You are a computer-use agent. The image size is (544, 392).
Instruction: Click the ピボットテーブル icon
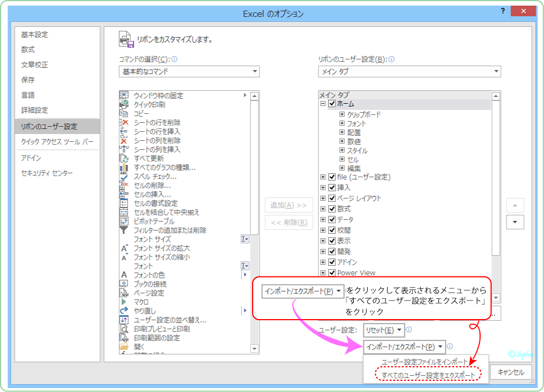tap(124, 221)
